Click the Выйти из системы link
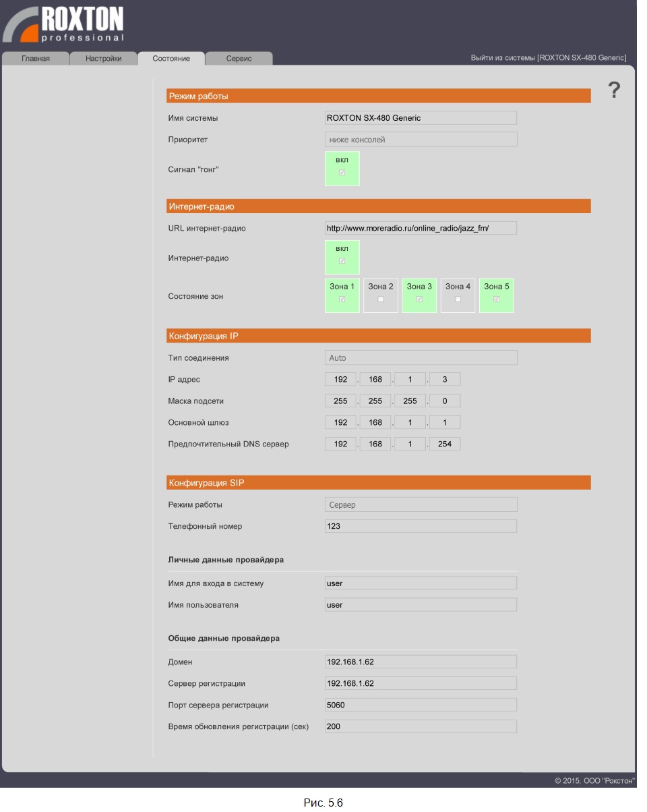647x812 pixels. point(549,58)
